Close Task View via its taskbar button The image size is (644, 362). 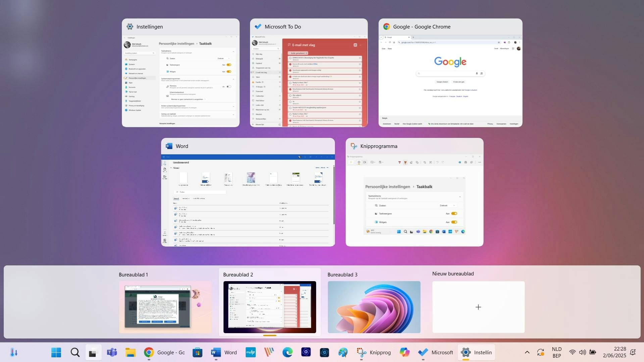[x=93, y=353]
